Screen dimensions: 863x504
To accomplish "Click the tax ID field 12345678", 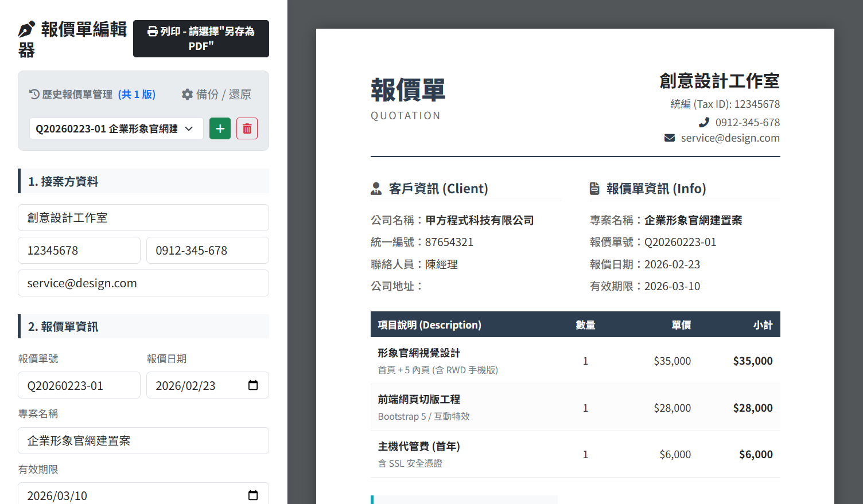I will [x=79, y=251].
